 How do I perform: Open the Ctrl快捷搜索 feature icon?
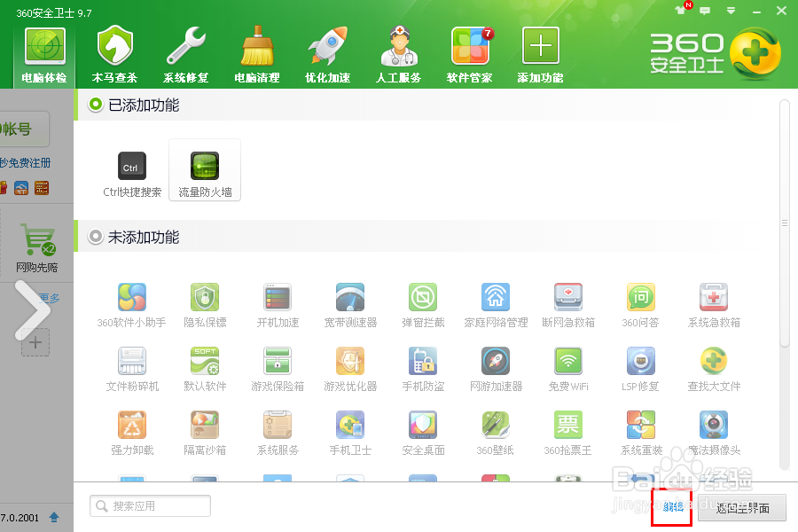tap(131, 166)
